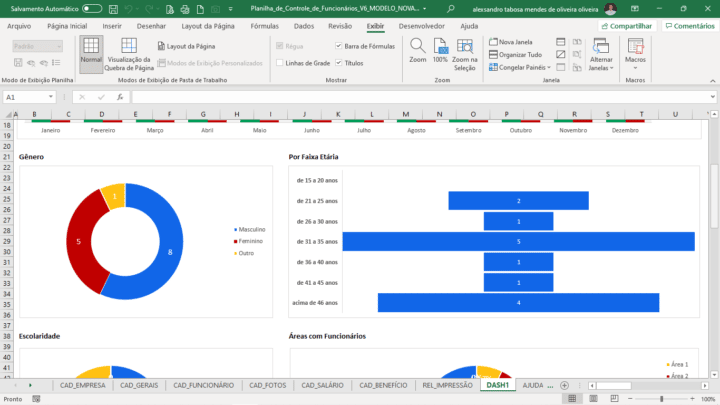Open the CAD_FUNCIONÁRIO sheet tab

[203, 385]
